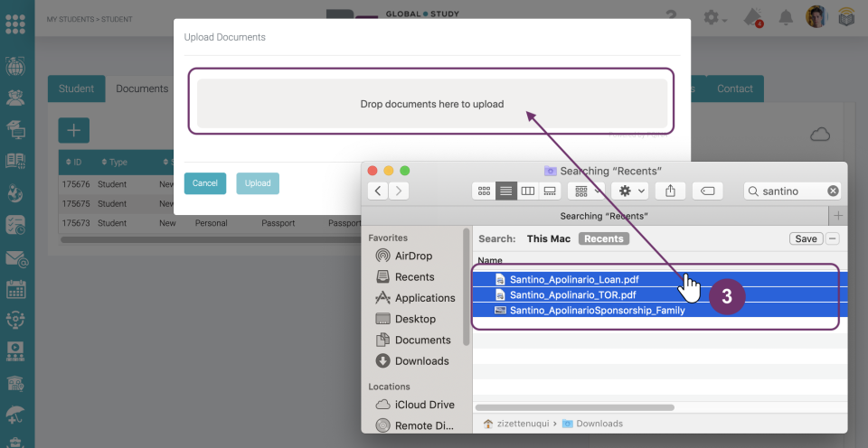
Task: Clear the santino search text
Action: pyautogui.click(x=833, y=191)
